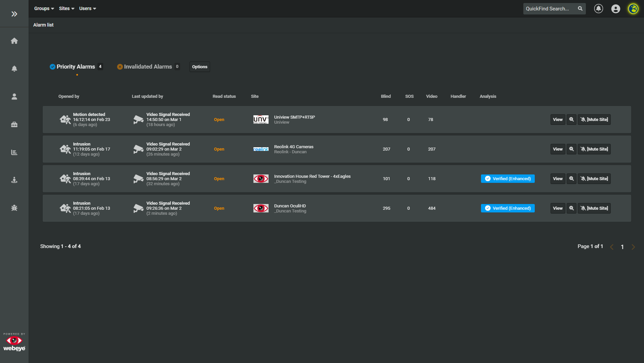This screenshot has width=644, height=363.
Task: Collapse the left sidebar with double arrows
Action: pyautogui.click(x=14, y=13)
